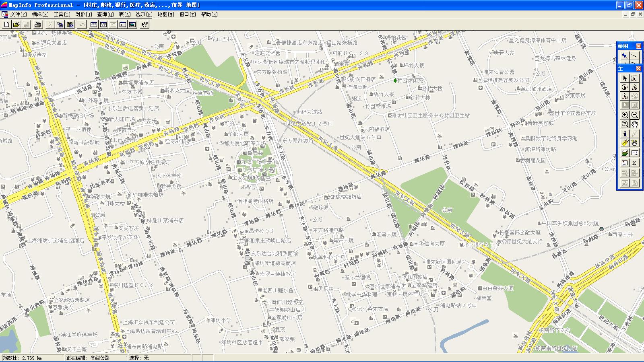Click the Copy icon in toolbar
The width and height of the screenshot is (644, 362).
coord(60,25)
